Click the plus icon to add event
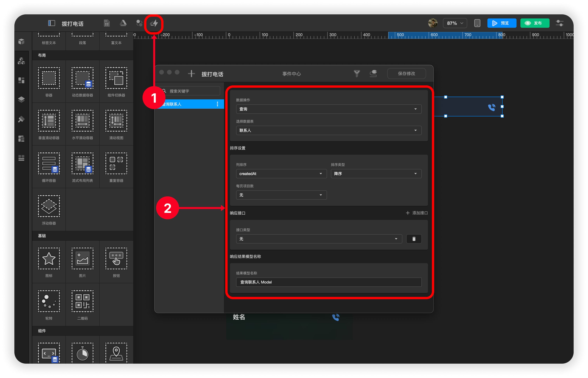Image resolution: width=588 pixels, height=378 pixels. (191, 74)
